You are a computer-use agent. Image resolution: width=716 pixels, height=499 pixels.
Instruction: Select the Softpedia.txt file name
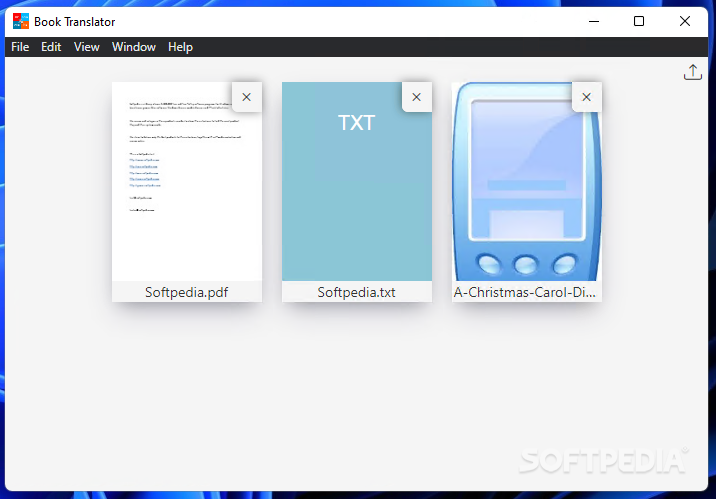pyautogui.click(x=357, y=292)
